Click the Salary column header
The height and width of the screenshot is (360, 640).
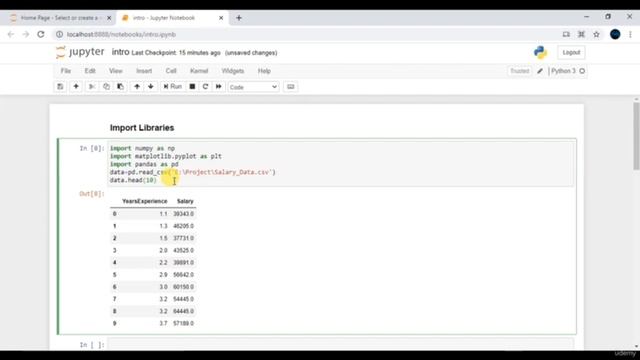(185, 201)
